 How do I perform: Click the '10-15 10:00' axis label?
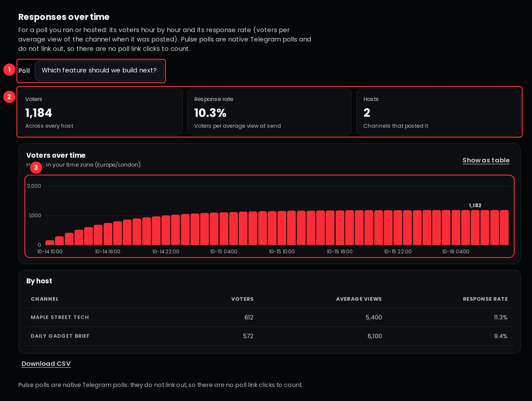(x=282, y=252)
